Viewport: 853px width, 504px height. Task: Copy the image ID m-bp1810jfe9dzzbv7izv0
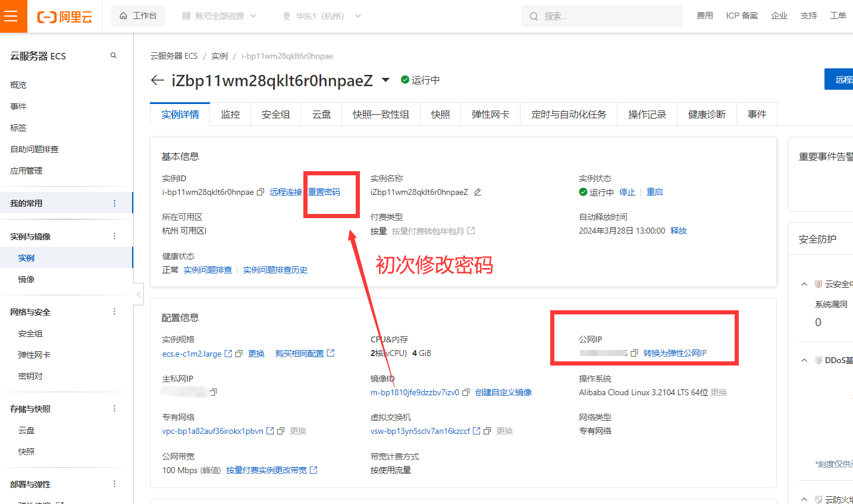point(466,392)
